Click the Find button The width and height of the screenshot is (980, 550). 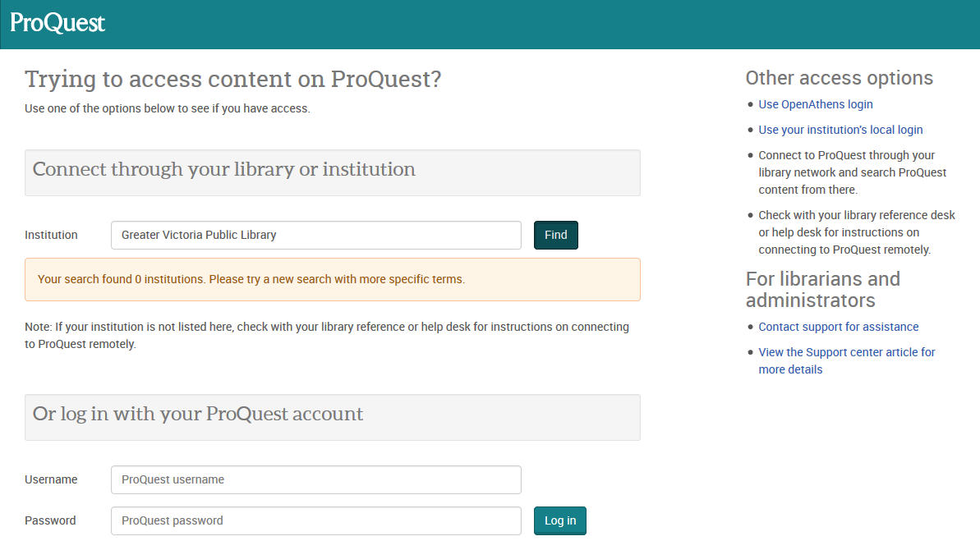[555, 235]
